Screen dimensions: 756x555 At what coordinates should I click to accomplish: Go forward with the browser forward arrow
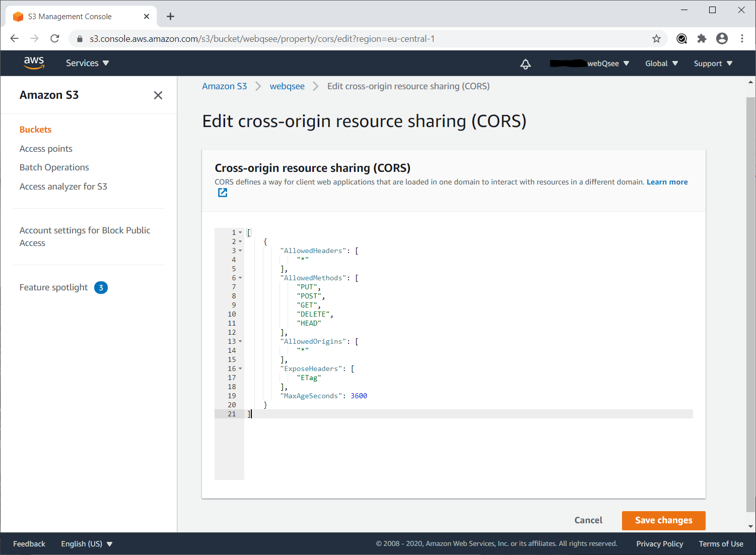point(35,39)
